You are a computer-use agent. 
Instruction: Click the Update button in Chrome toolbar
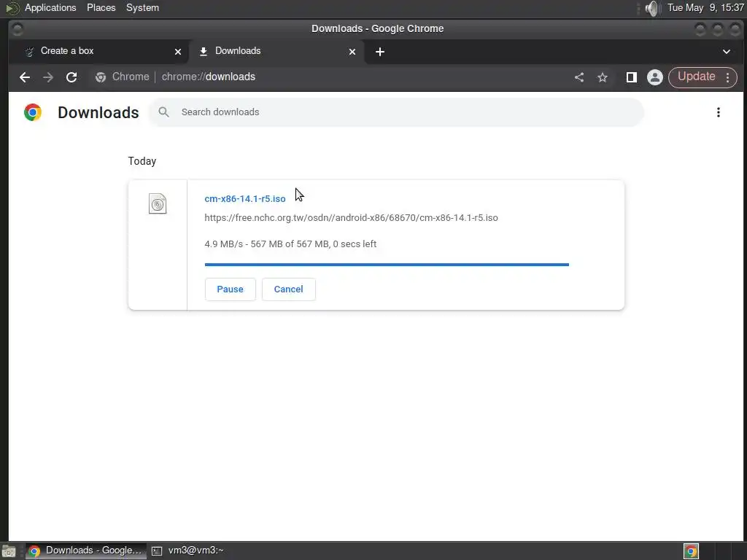coord(696,77)
